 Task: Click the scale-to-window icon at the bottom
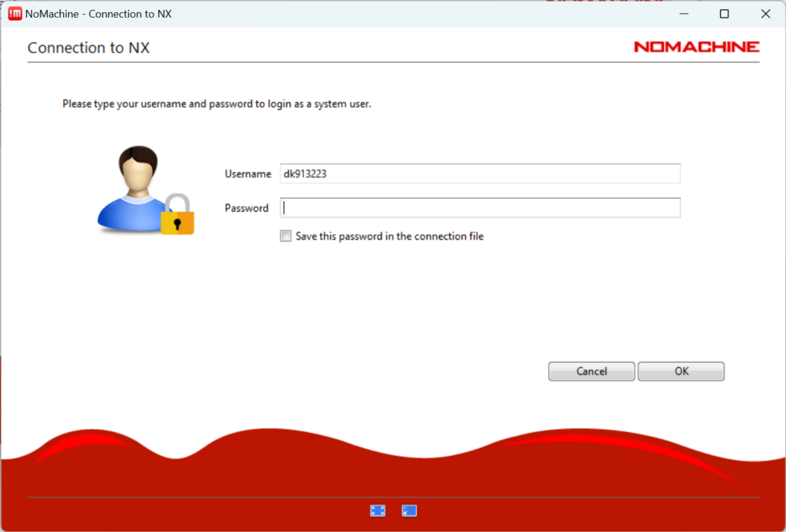tap(408, 511)
